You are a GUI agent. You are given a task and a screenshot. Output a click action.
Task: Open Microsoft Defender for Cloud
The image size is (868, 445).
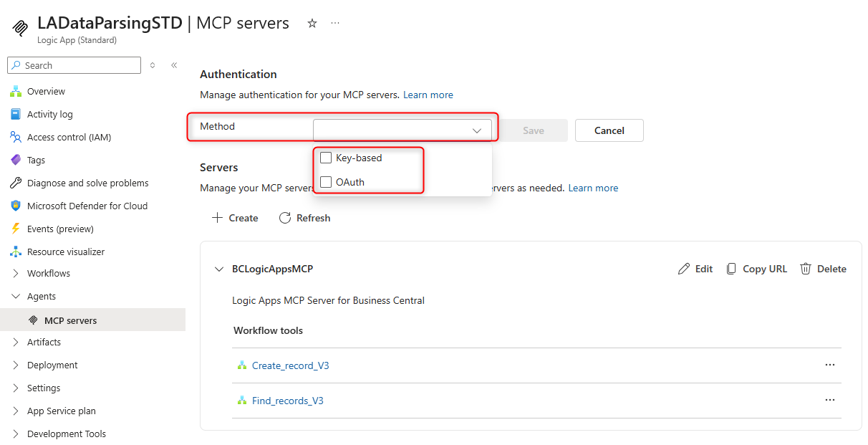click(x=87, y=206)
